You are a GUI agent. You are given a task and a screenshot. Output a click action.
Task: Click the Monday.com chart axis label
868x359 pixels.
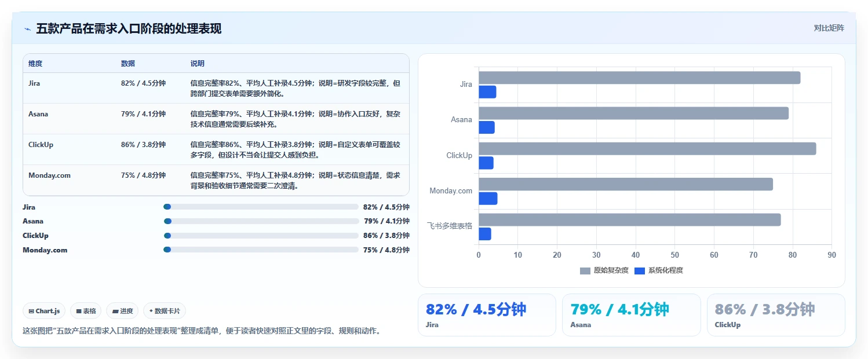click(451, 191)
